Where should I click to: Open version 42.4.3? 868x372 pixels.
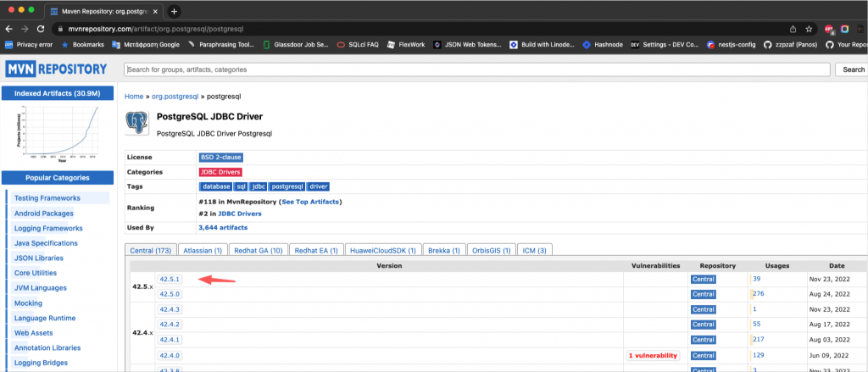coord(170,309)
